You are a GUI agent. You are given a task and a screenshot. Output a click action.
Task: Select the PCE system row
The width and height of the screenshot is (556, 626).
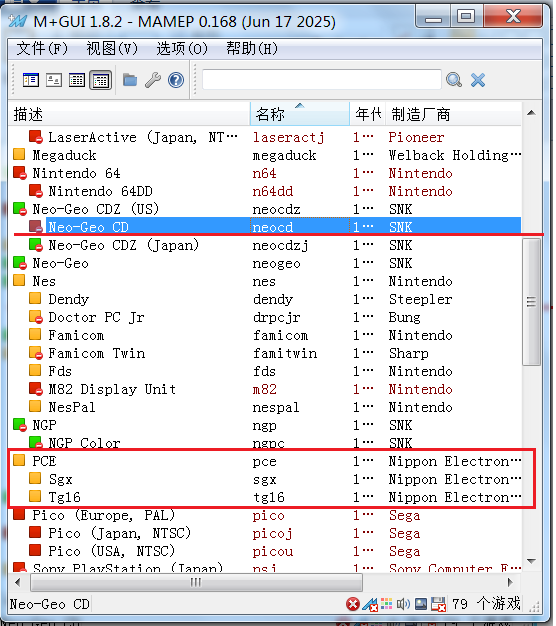(267, 461)
